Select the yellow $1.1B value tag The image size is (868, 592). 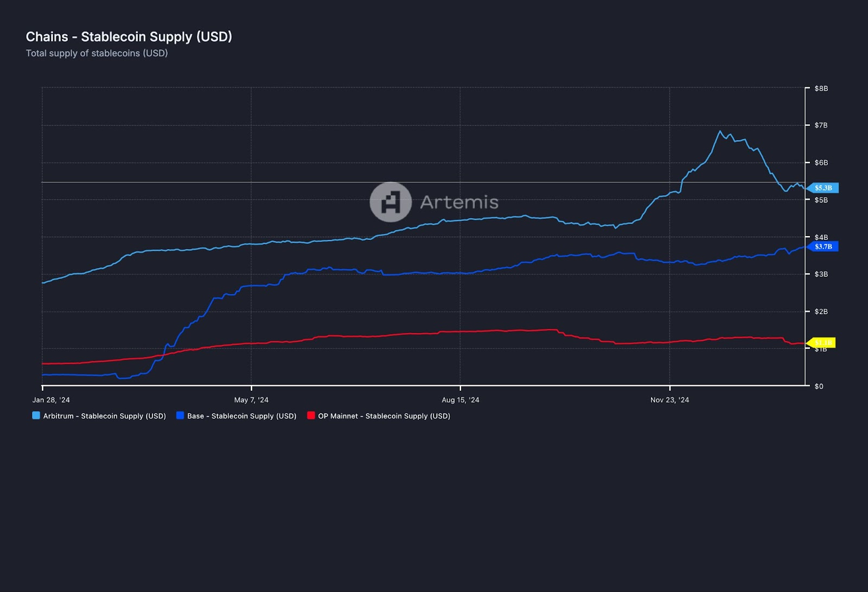[822, 342]
